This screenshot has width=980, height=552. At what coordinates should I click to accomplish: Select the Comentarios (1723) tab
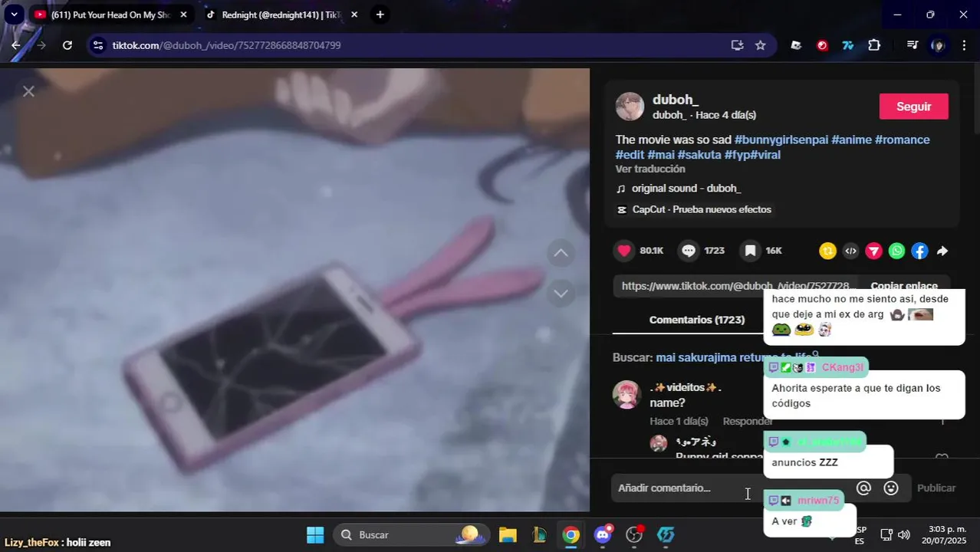click(696, 320)
